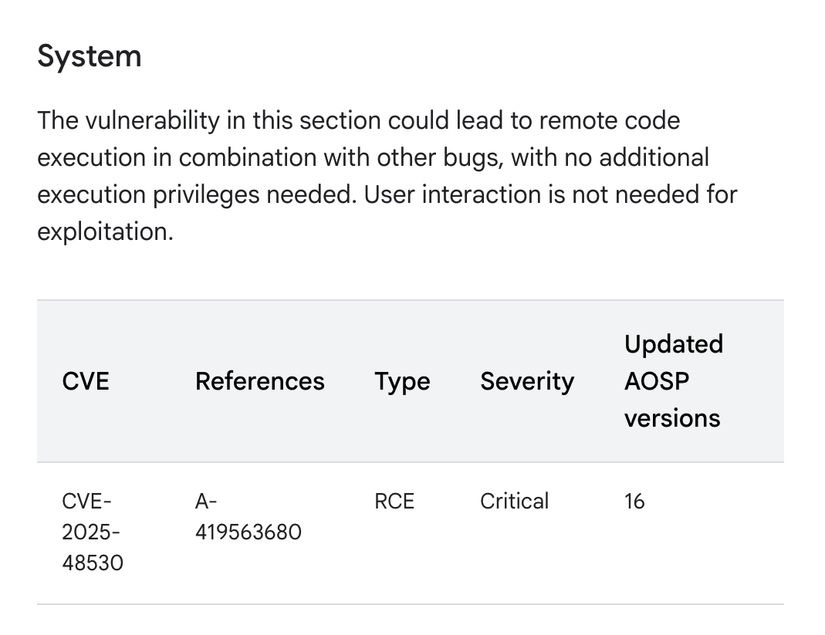The width and height of the screenshot is (825, 635).
Task: Open the A-419563680 reference link
Action: point(248,518)
